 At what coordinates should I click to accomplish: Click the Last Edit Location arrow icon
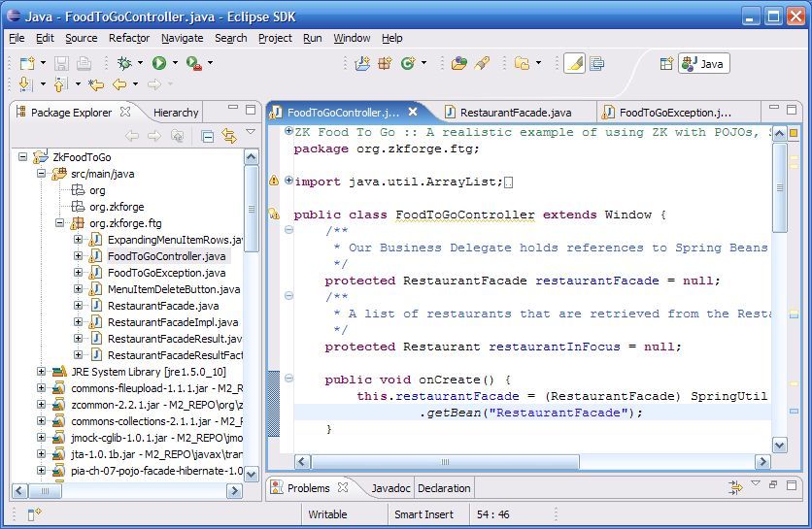96,85
